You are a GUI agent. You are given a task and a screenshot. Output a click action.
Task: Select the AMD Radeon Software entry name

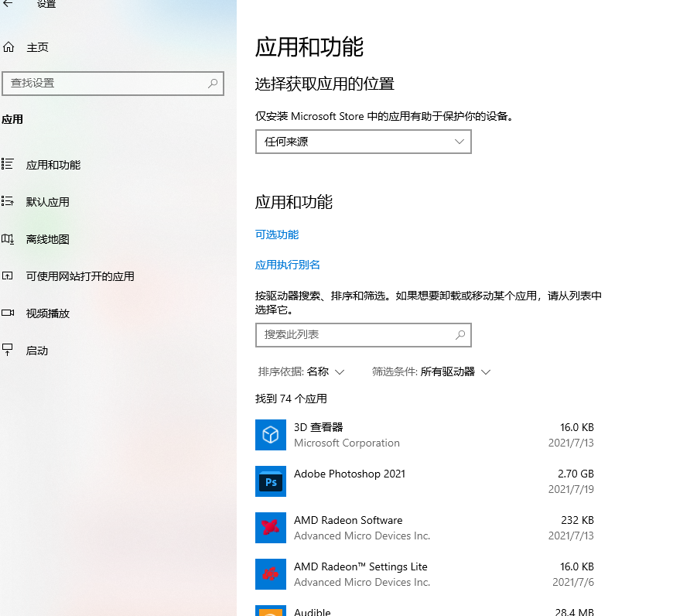pos(348,520)
